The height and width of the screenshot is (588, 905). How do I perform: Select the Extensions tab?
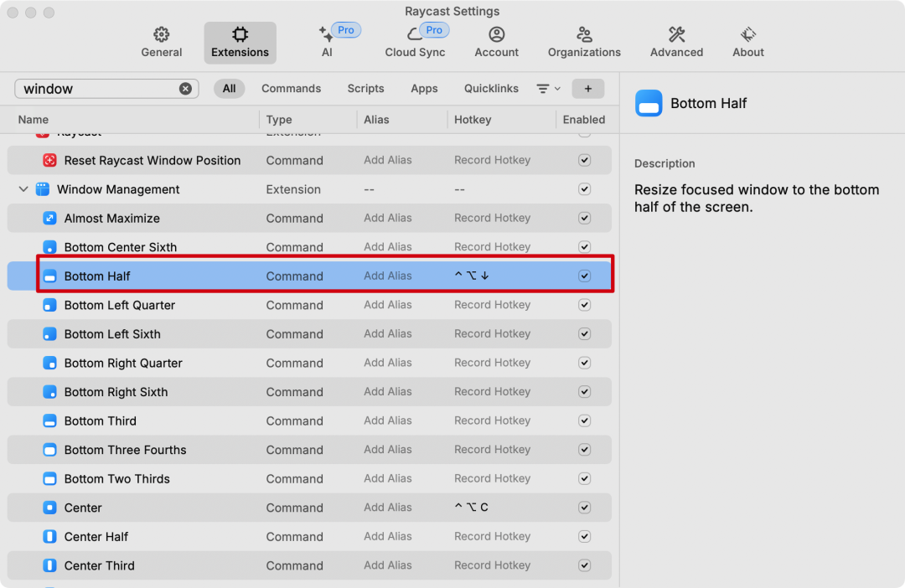click(x=240, y=43)
